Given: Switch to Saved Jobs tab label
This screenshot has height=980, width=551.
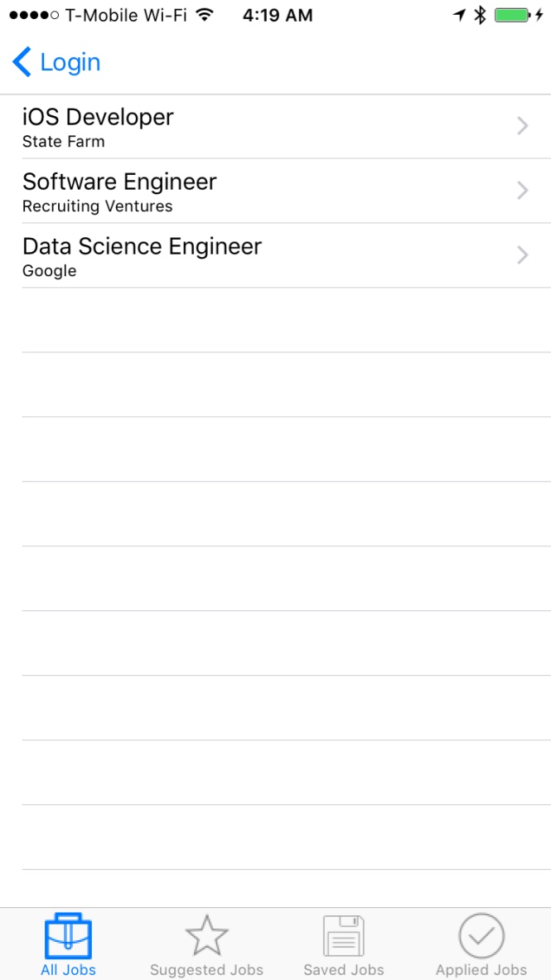Looking at the screenshot, I should pos(344,969).
